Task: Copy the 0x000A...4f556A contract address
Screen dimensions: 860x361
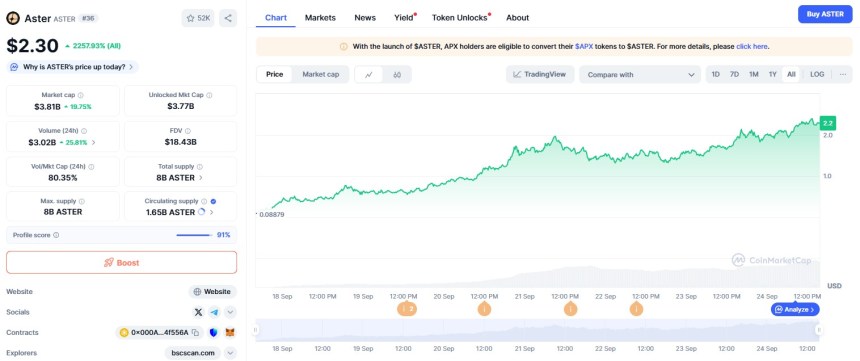Action: pyautogui.click(x=195, y=332)
